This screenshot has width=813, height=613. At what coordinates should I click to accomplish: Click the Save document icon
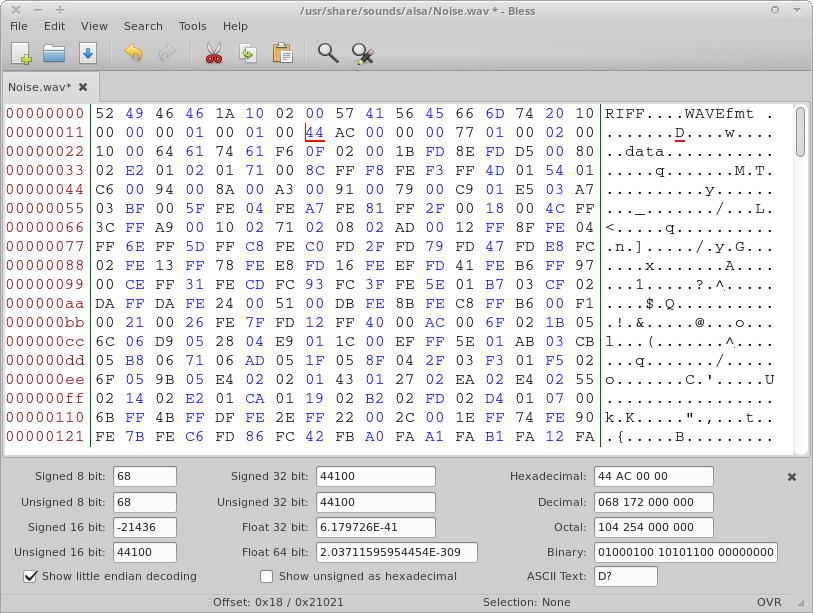coord(88,53)
